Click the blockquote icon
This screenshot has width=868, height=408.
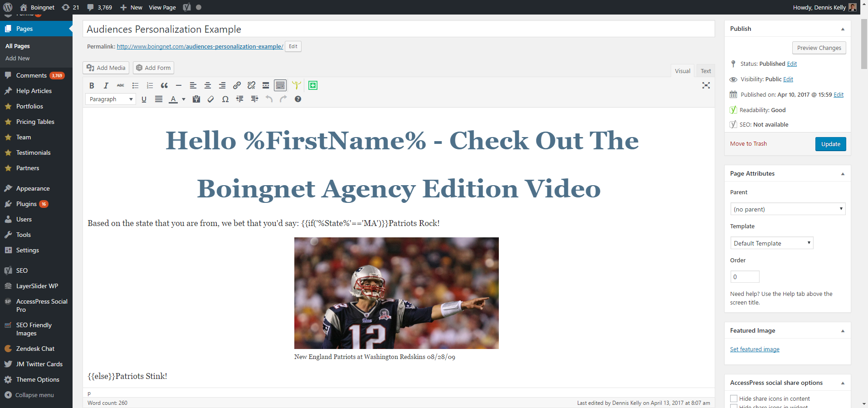click(164, 85)
